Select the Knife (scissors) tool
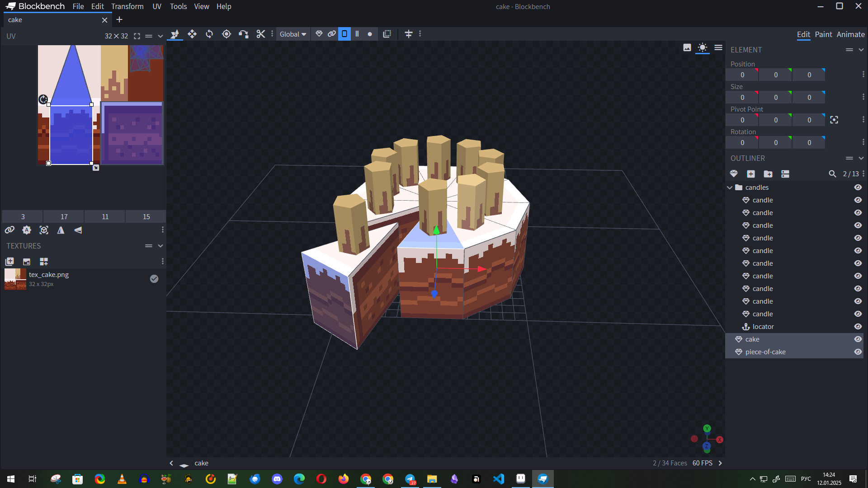 click(261, 34)
